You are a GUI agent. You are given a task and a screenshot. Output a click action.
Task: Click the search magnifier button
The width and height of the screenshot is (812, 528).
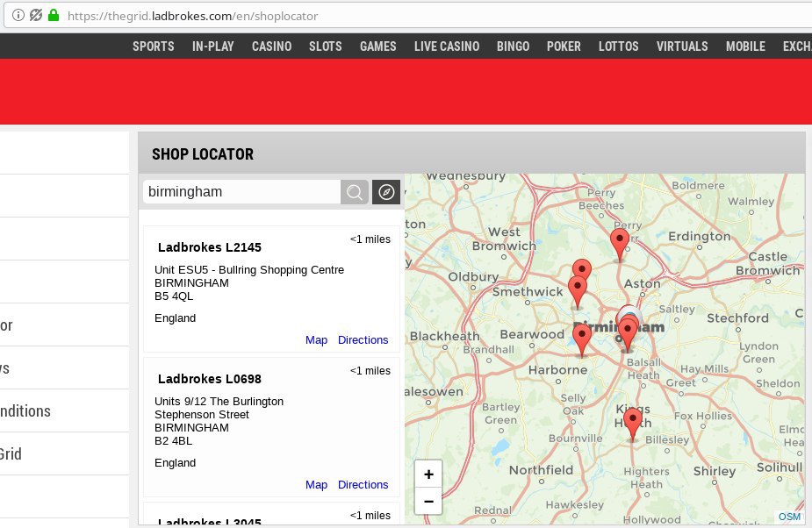[x=355, y=192]
